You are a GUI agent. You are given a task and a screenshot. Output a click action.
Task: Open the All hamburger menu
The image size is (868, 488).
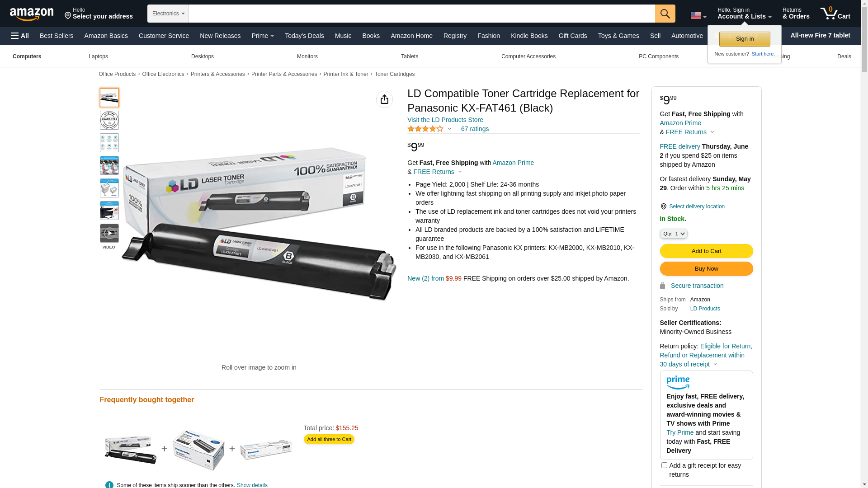pos(20,36)
